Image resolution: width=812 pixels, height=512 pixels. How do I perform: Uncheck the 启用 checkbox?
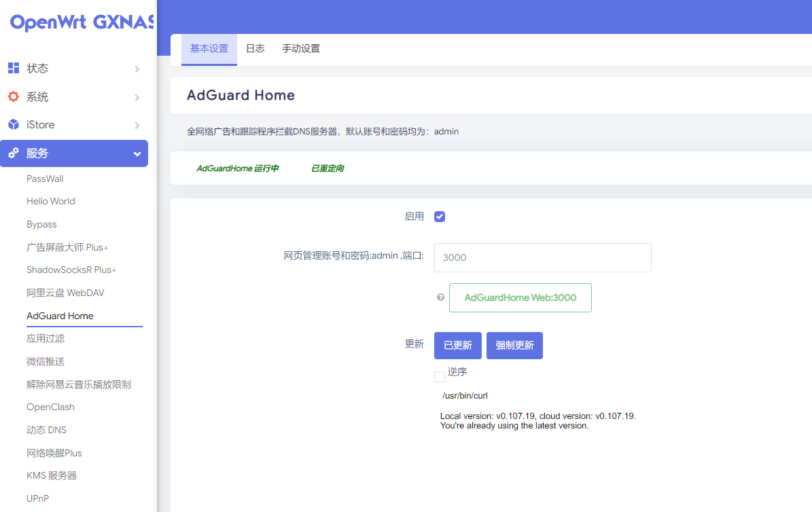(440, 217)
